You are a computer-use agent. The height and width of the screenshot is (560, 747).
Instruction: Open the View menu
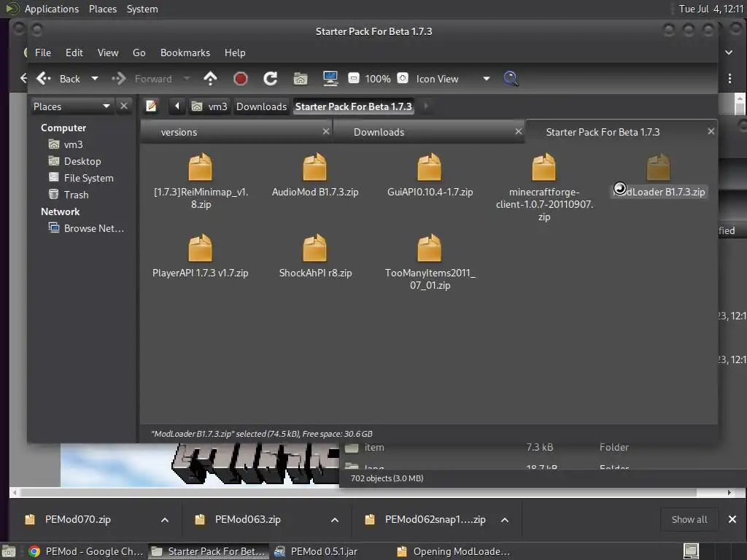pos(108,52)
